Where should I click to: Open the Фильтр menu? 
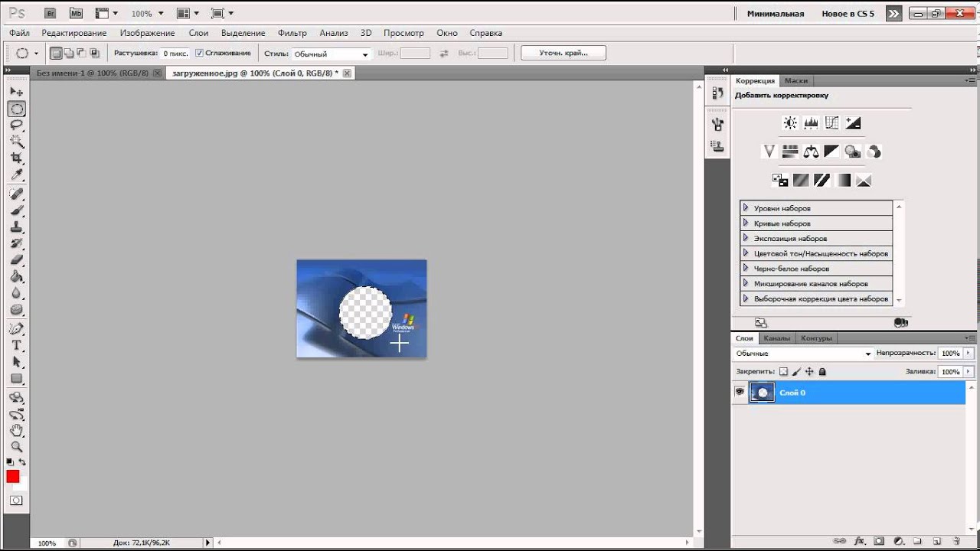point(292,33)
